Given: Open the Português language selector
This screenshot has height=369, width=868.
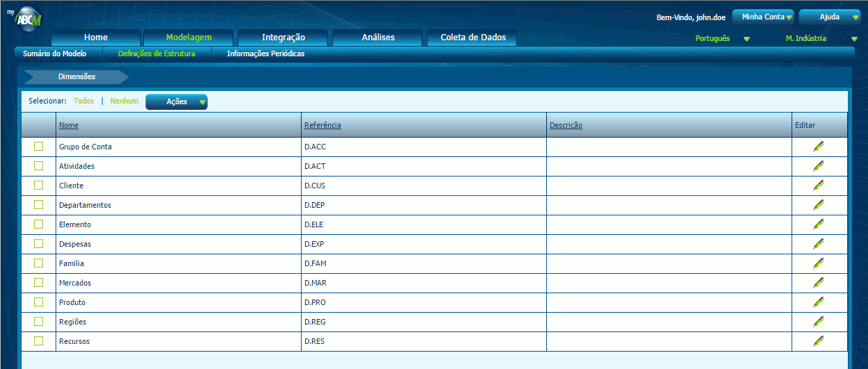Looking at the screenshot, I should [x=722, y=39].
